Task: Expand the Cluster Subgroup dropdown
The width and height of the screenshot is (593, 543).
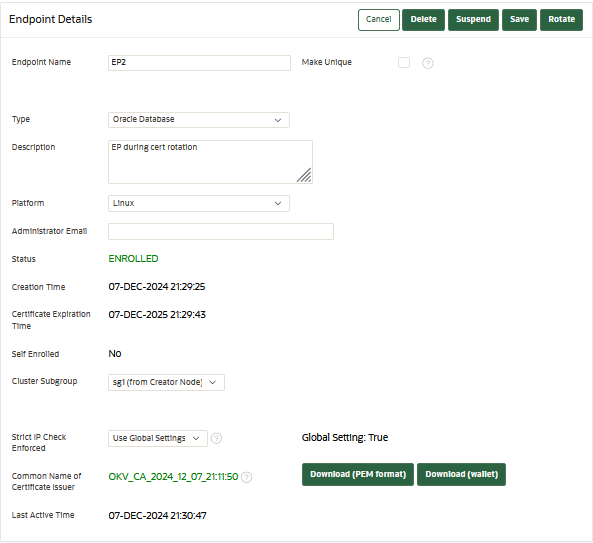Action: pyautogui.click(x=166, y=382)
